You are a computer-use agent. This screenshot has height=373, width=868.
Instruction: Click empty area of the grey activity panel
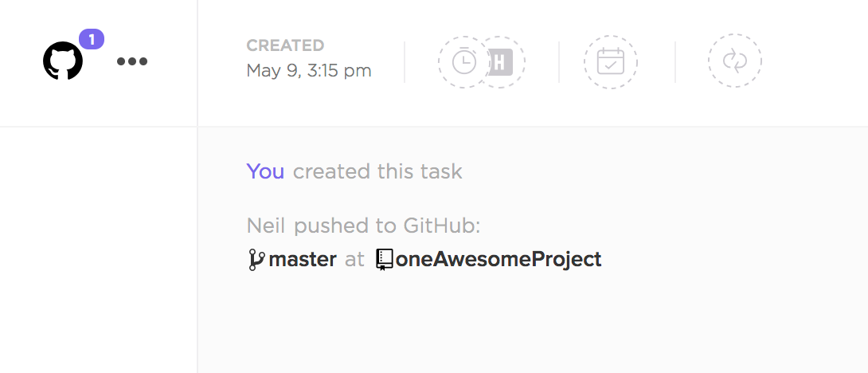tap(637, 319)
